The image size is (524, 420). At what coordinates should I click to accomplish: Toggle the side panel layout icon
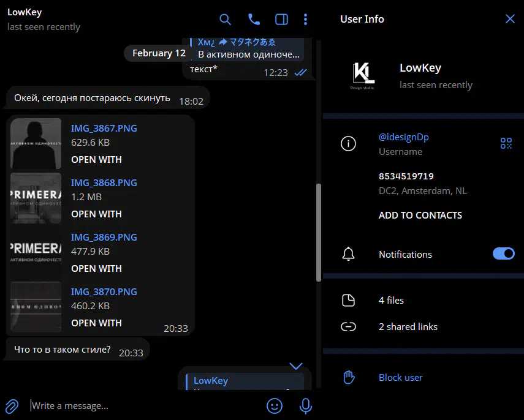[x=281, y=20]
